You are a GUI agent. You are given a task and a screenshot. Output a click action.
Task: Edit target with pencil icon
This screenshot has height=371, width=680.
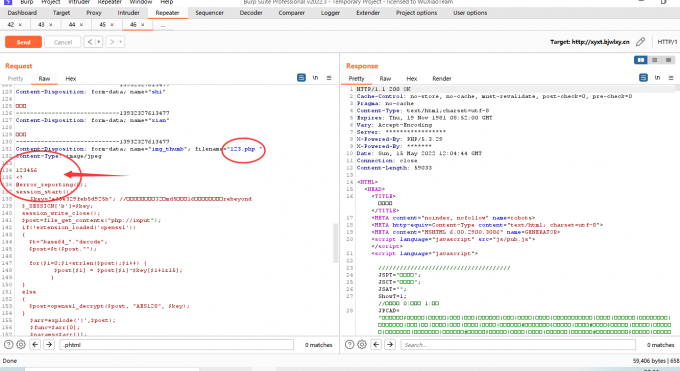641,42
